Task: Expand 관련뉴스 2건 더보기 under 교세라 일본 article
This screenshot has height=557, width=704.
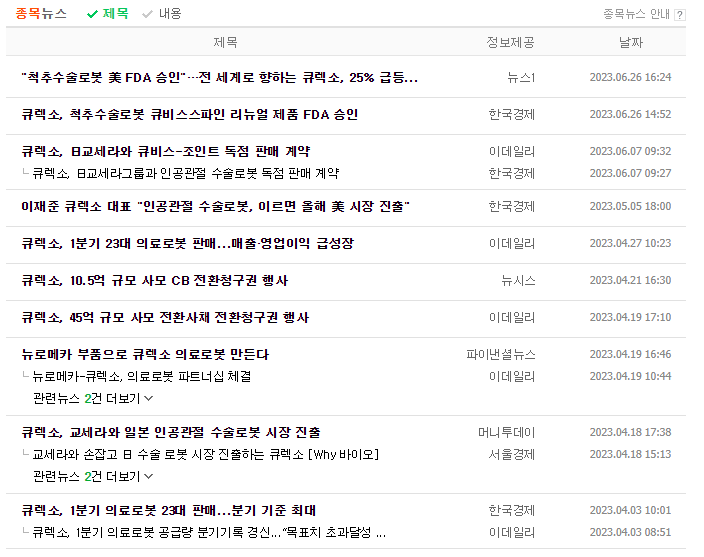Action: pos(93,476)
